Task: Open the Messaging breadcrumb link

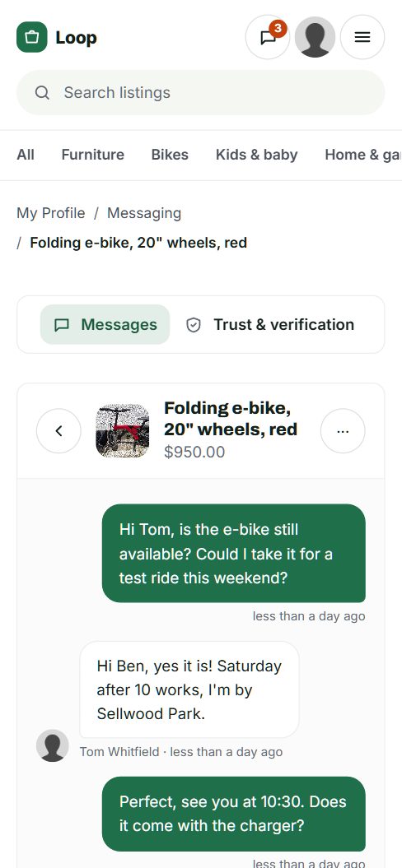Action: point(144,213)
